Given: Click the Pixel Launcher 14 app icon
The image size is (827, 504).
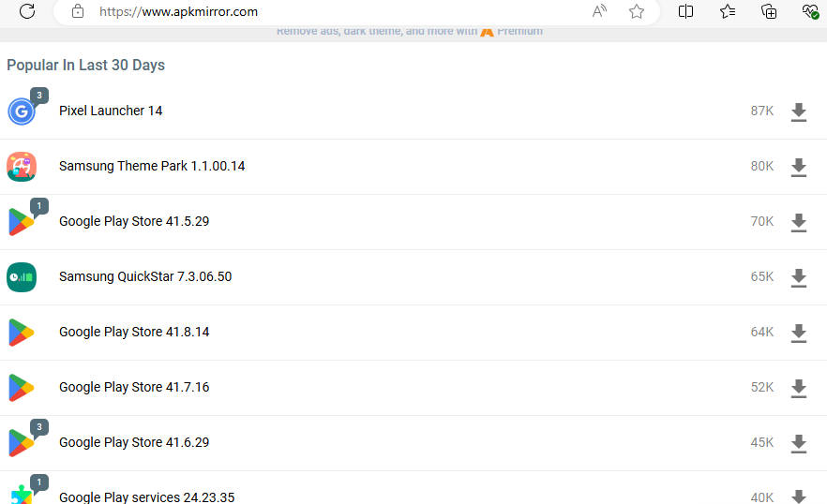Looking at the screenshot, I should tap(22, 111).
